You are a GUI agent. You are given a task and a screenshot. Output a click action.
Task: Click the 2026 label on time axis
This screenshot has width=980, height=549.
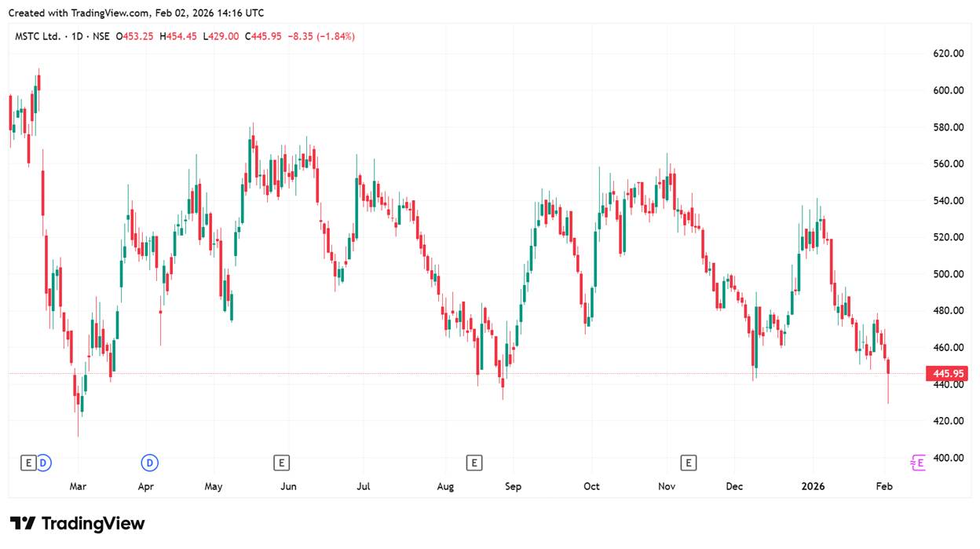pos(813,486)
